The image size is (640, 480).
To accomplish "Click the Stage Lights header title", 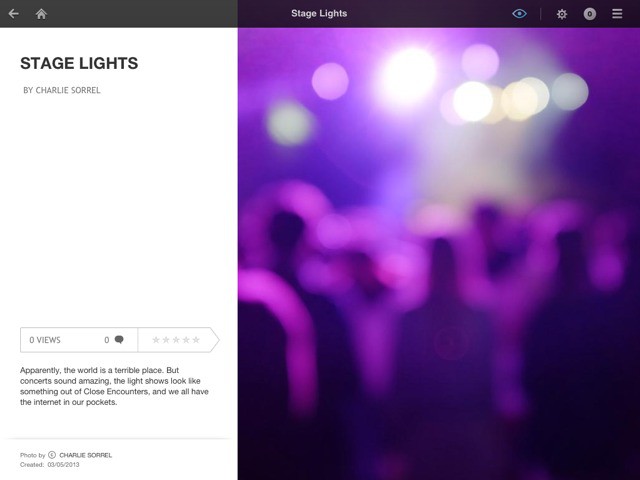I will point(319,13).
